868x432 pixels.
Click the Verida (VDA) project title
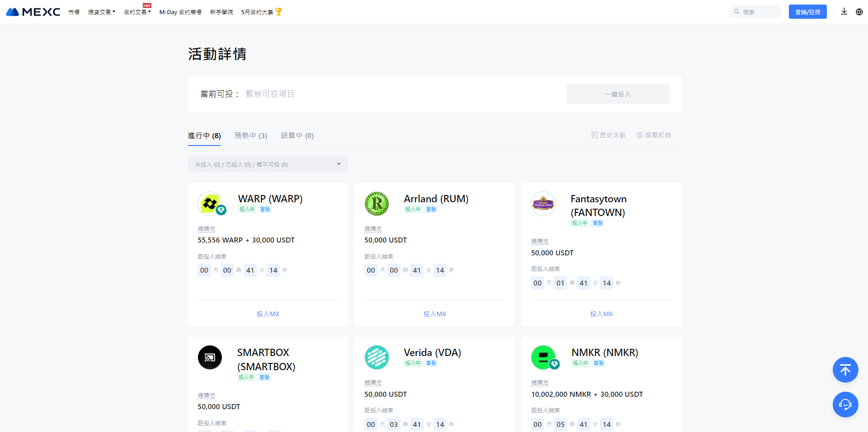point(432,352)
